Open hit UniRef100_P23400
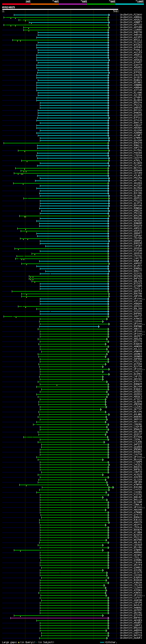Viewport: 146px width, 644px height. click(x=131, y=15)
